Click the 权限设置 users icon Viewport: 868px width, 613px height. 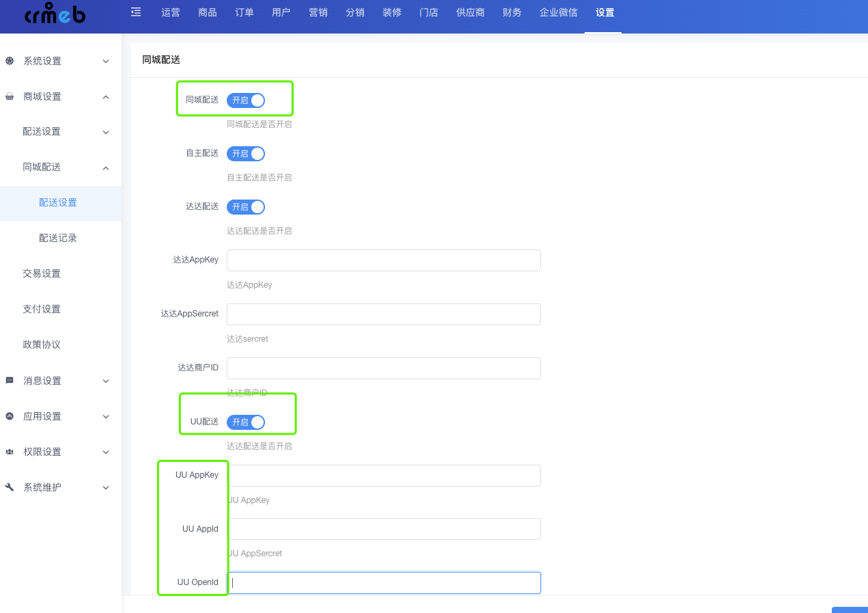pos(10,452)
